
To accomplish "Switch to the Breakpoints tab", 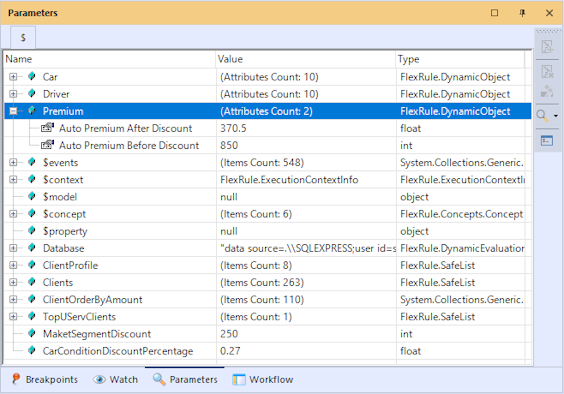I will [45, 379].
